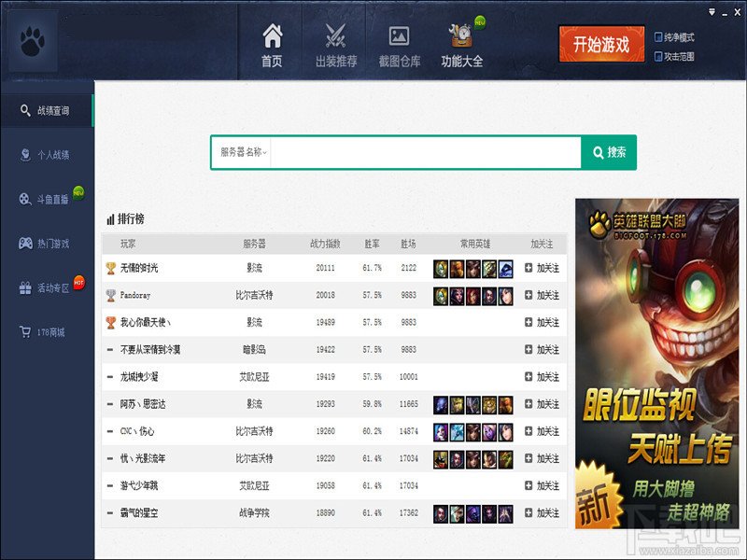The width and height of the screenshot is (747, 560).
Task: Click last hero icon of 霸气的星空
Action: pyautogui.click(x=505, y=514)
